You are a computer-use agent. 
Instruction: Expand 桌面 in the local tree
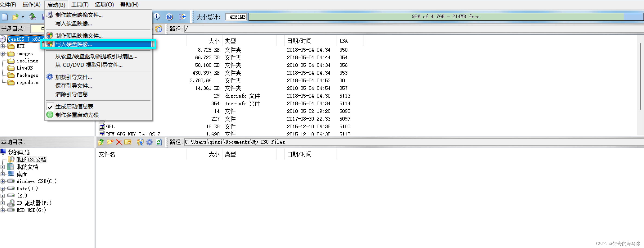tap(3, 174)
